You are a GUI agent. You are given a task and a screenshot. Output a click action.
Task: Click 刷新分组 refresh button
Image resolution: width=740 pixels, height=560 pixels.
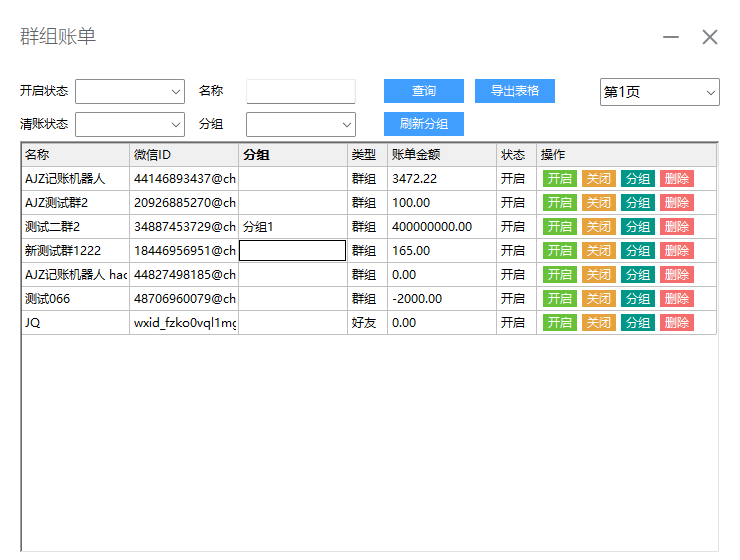tap(424, 124)
